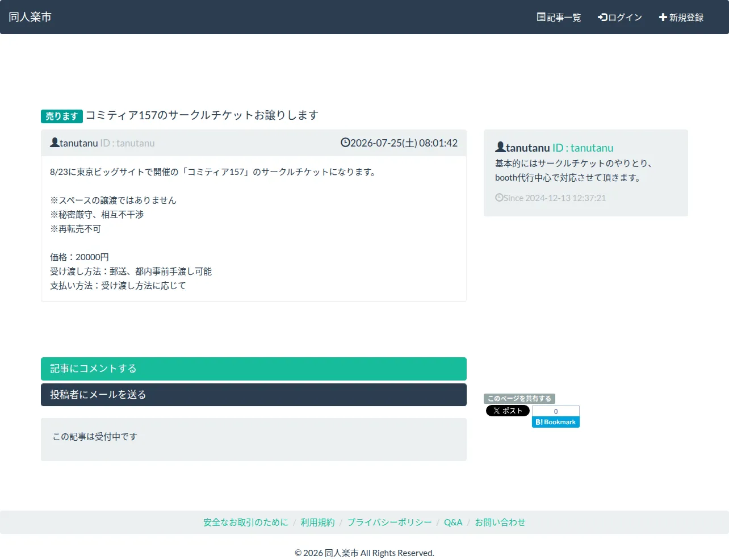Click the clock icon next to post timestamp
Screen dimensions: 729x560
point(345,143)
